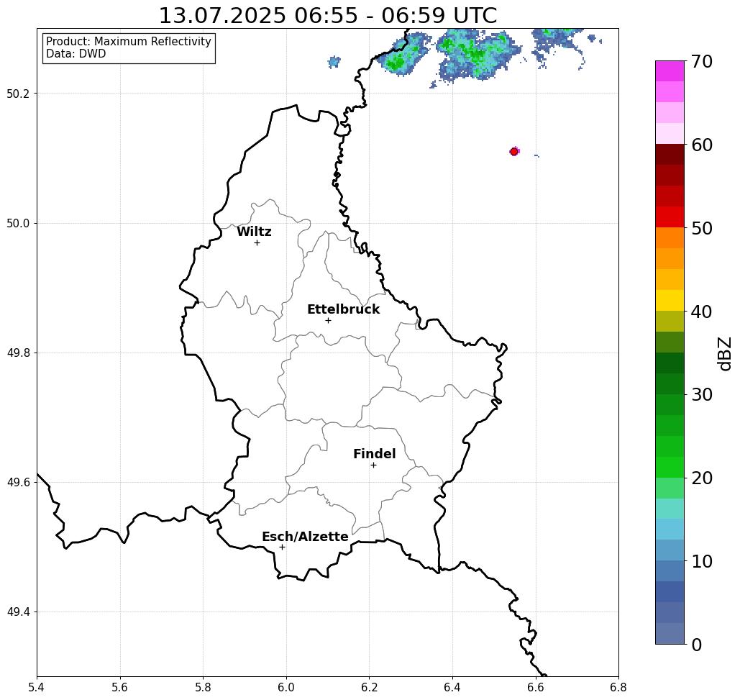Click the dBZ colorbar axis label
The image size is (740, 700).
(x=725, y=353)
